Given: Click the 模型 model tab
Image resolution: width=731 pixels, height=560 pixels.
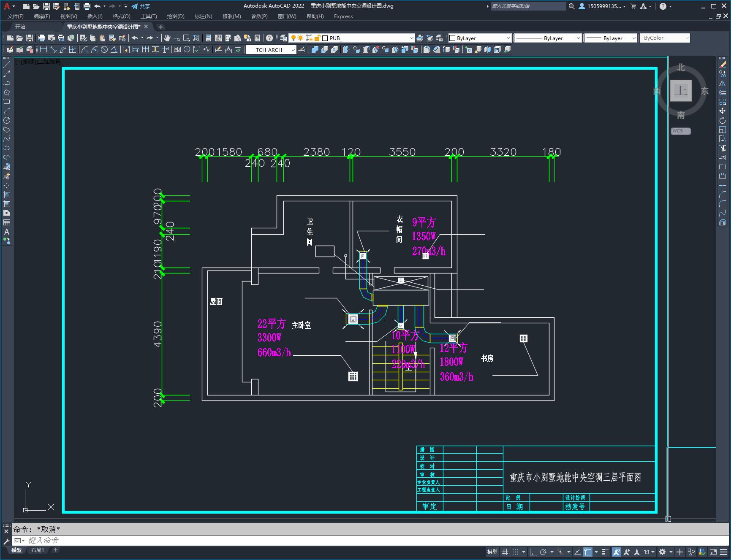Looking at the screenshot, I should [16, 550].
